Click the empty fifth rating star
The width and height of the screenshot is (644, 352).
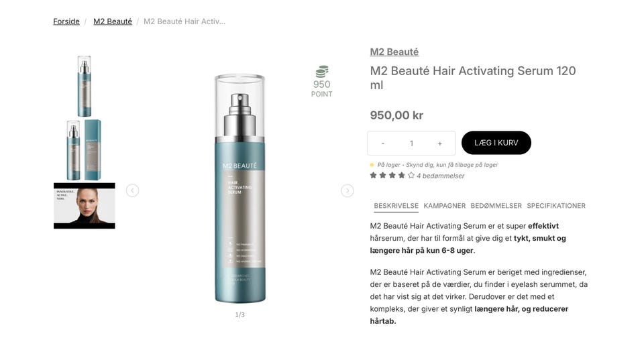(x=411, y=176)
